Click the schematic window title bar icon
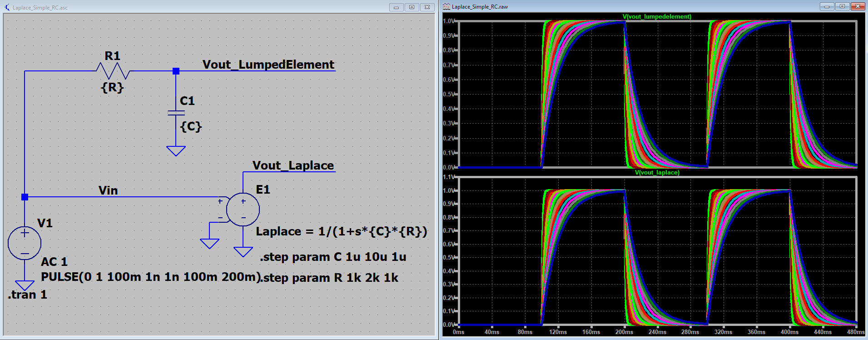 coord(7,7)
